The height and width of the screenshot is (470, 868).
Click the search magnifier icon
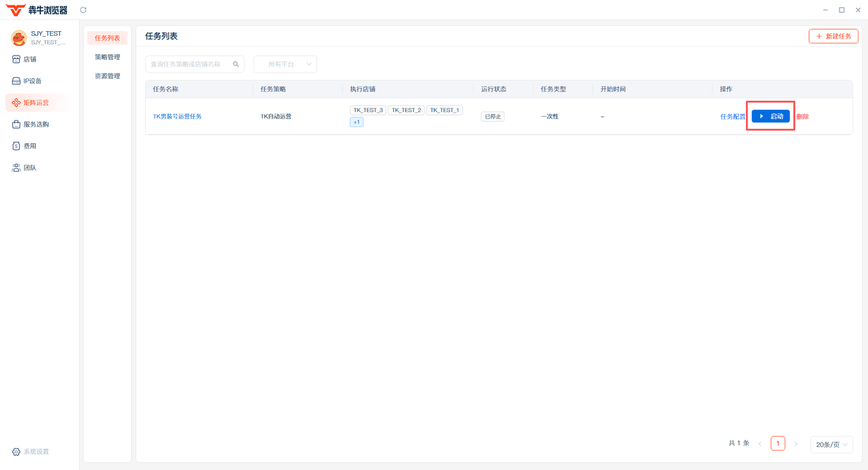pos(236,64)
